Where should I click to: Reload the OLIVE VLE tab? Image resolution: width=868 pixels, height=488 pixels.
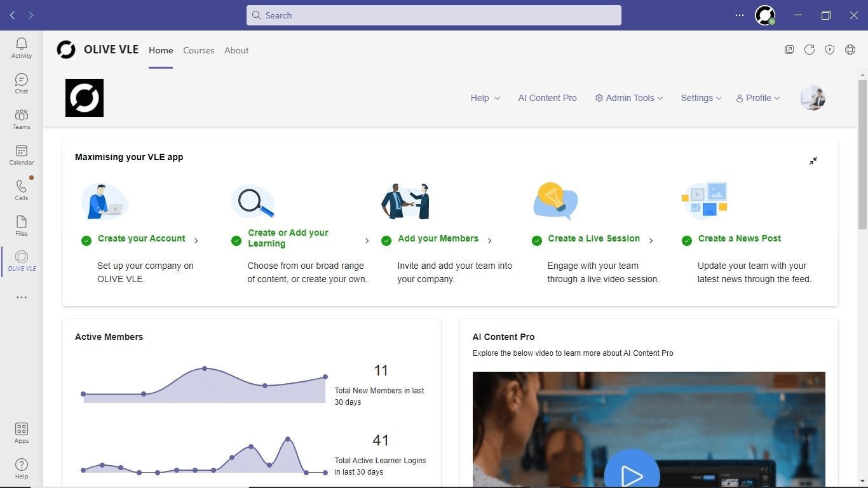[810, 50]
